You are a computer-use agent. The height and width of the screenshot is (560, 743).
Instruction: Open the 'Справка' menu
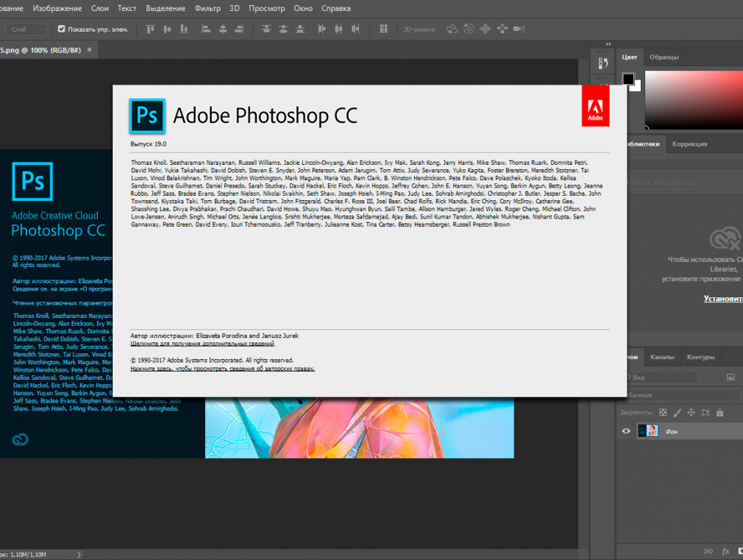click(x=336, y=9)
